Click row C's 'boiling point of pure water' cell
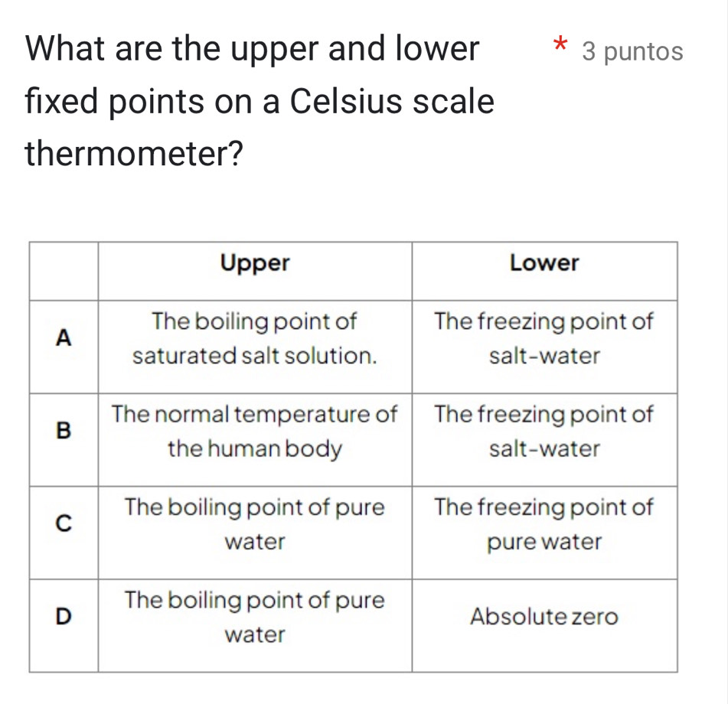Image resolution: width=728 pixels, height=704 pixels. [x=255, y=524]
